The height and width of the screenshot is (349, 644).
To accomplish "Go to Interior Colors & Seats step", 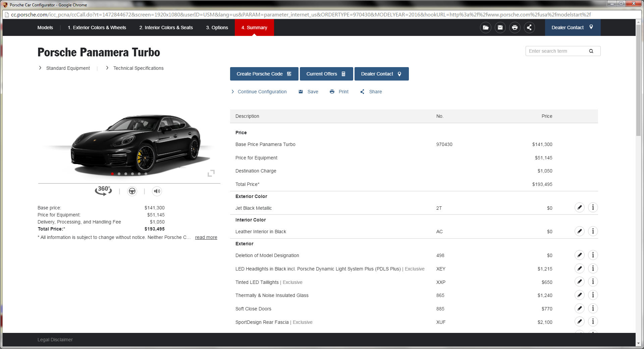I will (166, 28).
